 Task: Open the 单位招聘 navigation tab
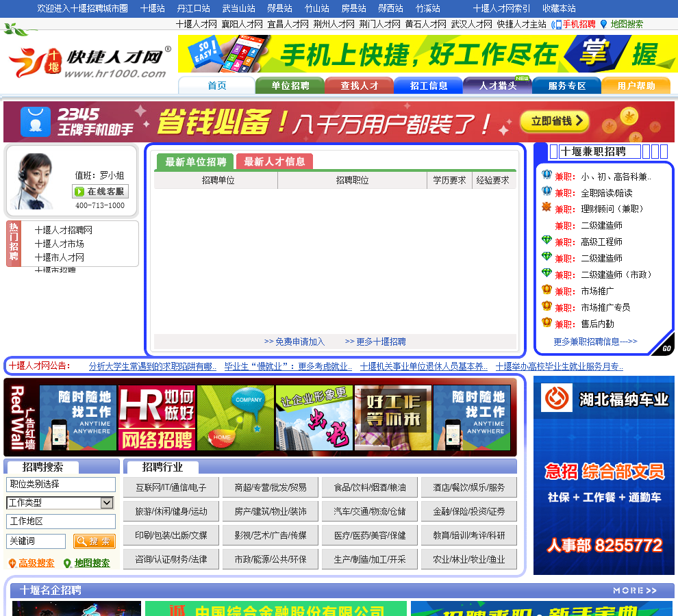point(290,86)
